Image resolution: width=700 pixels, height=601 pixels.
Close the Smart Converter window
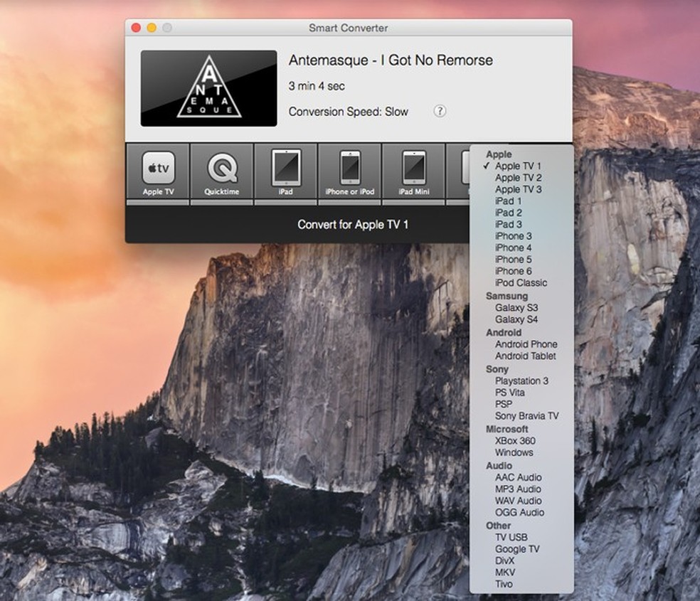coord(136,28)
